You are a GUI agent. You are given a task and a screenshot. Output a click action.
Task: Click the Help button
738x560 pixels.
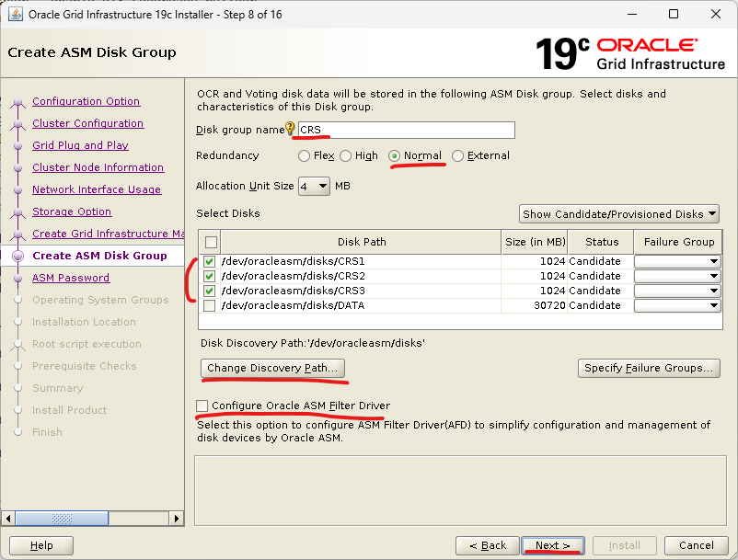pyautogui.click(x=41, y=545)
